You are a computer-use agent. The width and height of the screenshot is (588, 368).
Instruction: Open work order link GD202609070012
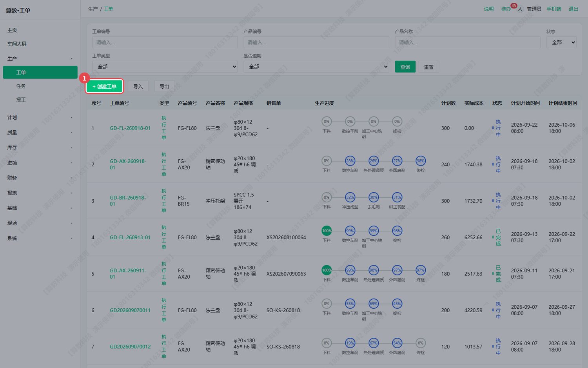130,347
